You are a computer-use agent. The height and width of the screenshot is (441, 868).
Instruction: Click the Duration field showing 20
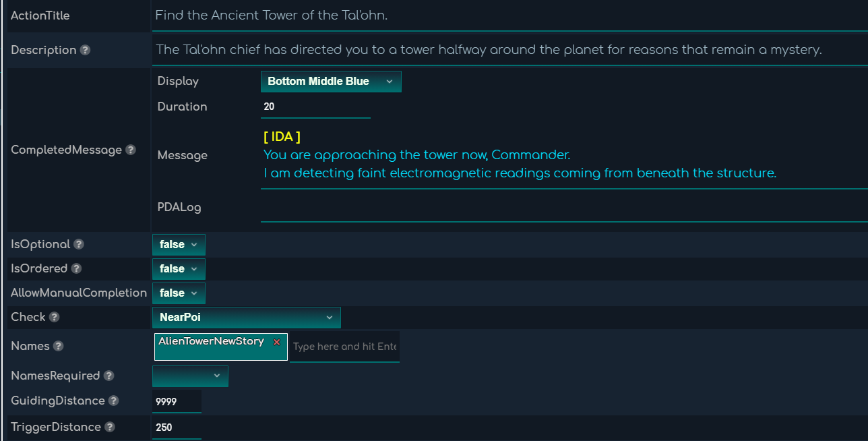coord(315,107)
